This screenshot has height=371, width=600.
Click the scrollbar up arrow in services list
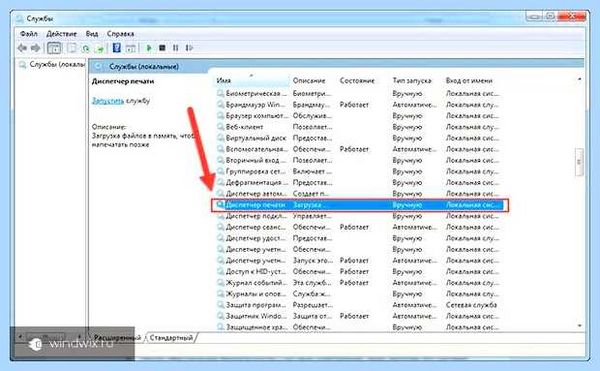pos(580,79)
